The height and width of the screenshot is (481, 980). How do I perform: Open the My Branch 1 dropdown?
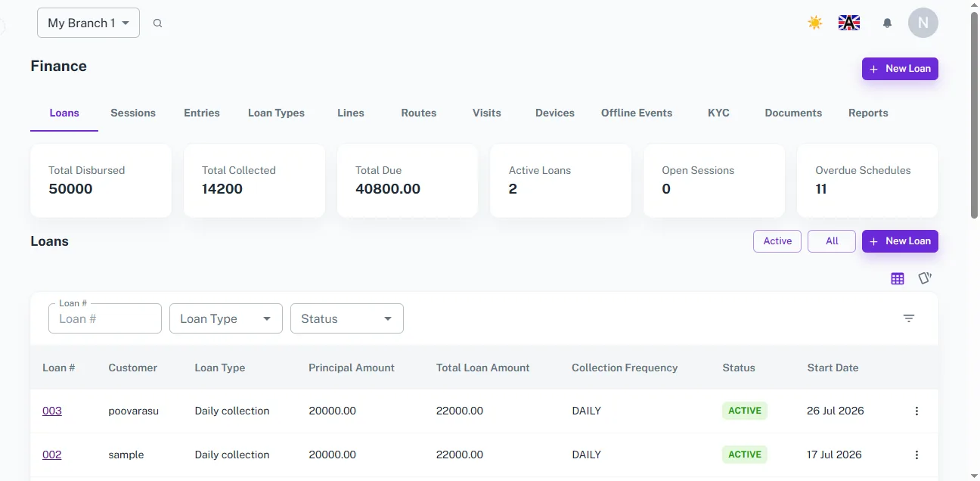tap(88, 23)
